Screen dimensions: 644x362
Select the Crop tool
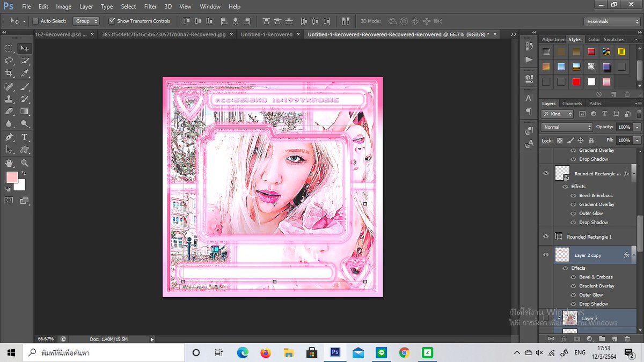click(x=9, y=73)
